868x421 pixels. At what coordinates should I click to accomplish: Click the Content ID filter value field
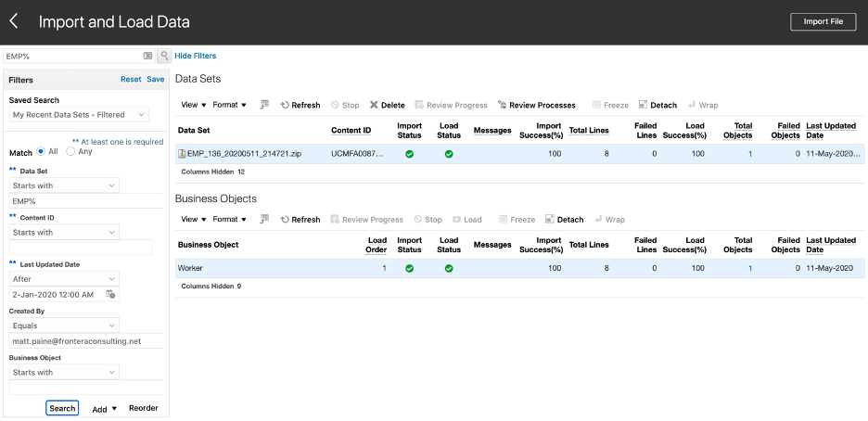tap(81, 248)
